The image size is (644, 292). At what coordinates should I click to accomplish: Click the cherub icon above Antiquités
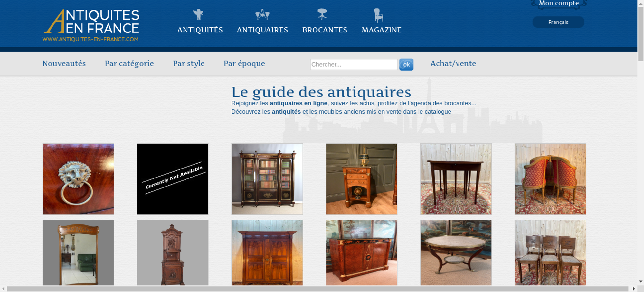point(198,14)
